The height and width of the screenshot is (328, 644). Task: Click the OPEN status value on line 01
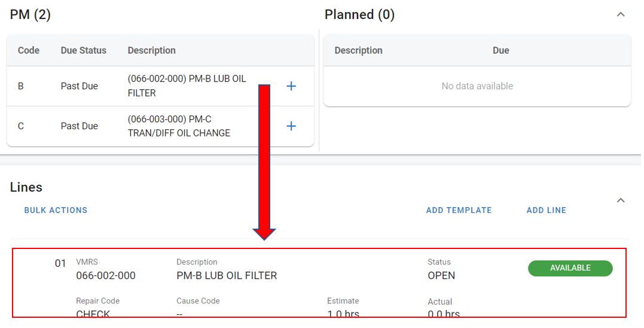coord(441,276)
